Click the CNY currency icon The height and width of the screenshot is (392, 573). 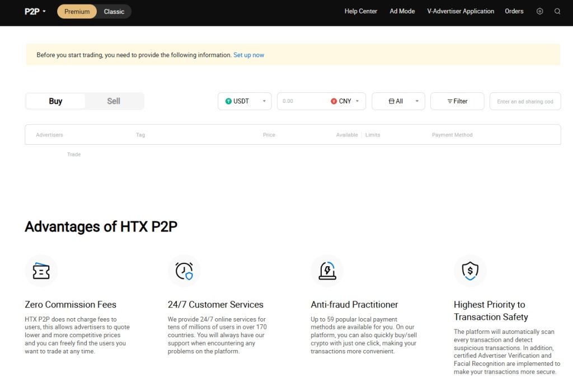335,101
